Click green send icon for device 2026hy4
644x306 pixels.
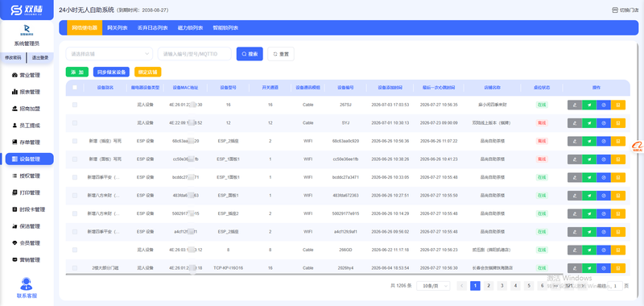pos(589,268)
